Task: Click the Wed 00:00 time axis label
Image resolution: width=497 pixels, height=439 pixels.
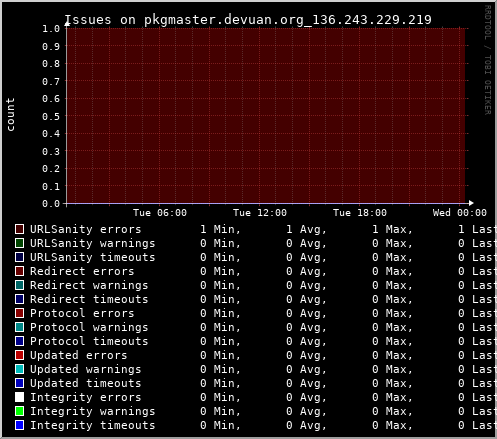Action: 460,213
